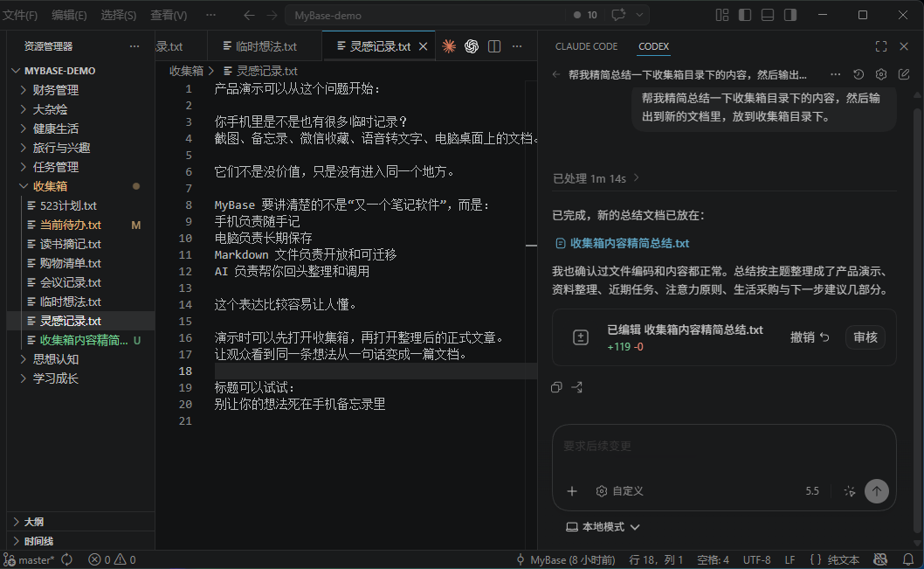Click the MyBase-demo search box
The height and width of the screenshot is (569, 924).
424,16
